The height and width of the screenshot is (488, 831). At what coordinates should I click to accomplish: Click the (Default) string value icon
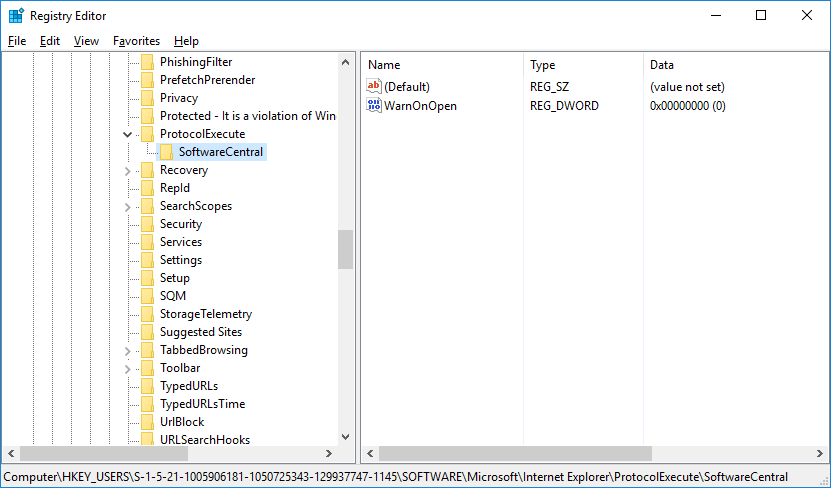click(375, 88)
